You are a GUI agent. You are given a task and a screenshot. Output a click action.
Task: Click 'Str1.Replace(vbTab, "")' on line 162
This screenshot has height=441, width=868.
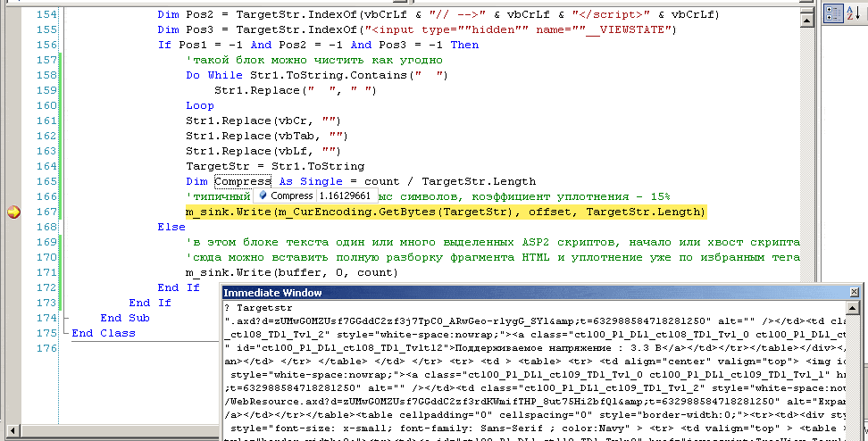tap(267, 136)
